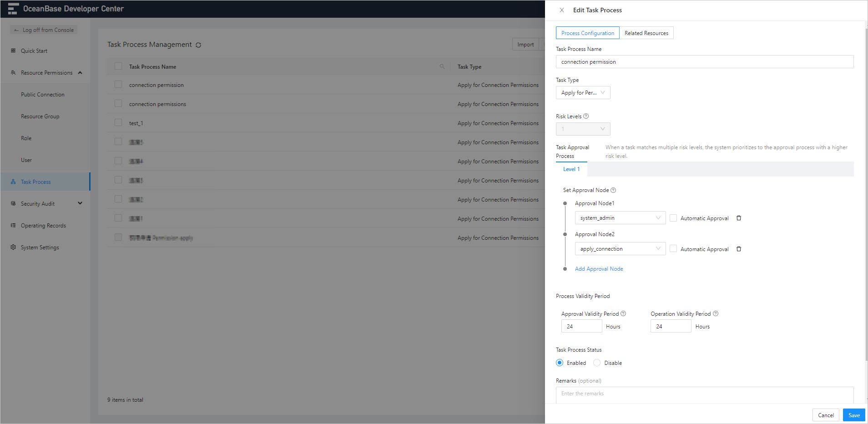This screenshot has height=424, width=868.
Task: Click the Operation Validity Period help icon
Action: click(x=716, y=313)
